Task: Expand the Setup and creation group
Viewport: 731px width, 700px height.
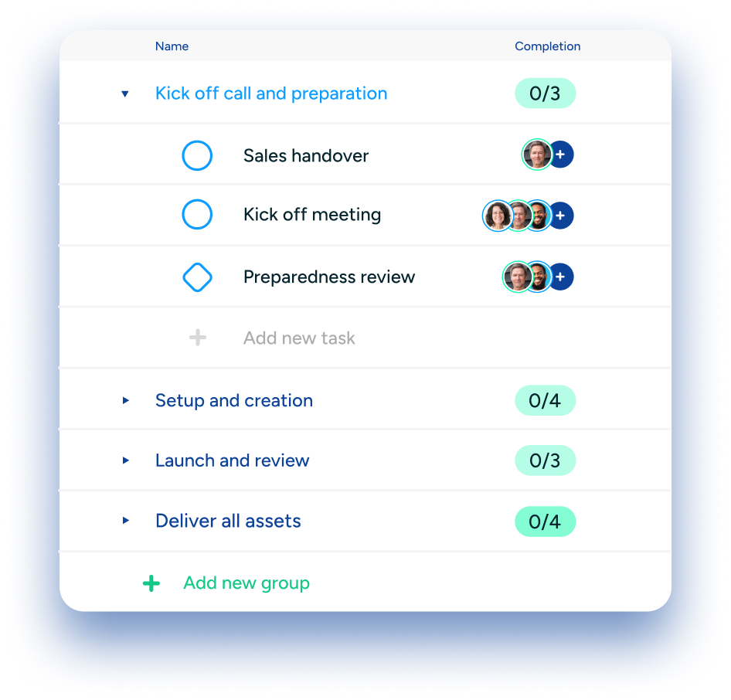Action: [125, 400]
